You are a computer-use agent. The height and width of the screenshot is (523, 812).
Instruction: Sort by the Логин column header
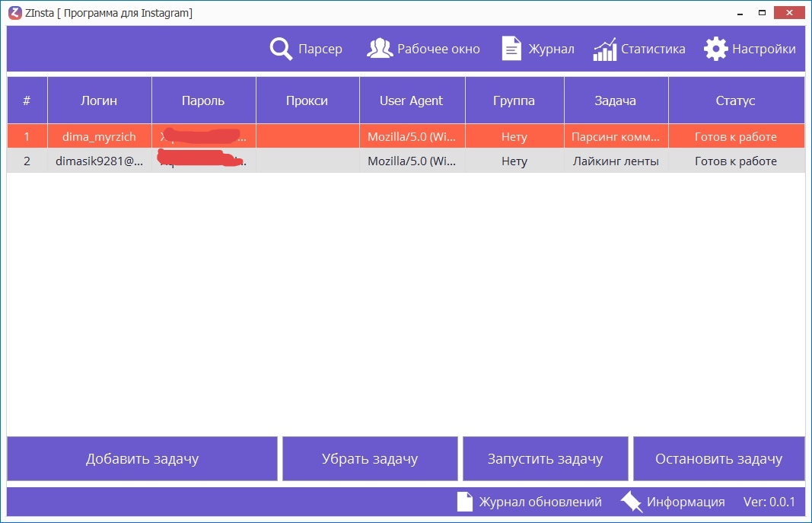(x=99, y=100)
